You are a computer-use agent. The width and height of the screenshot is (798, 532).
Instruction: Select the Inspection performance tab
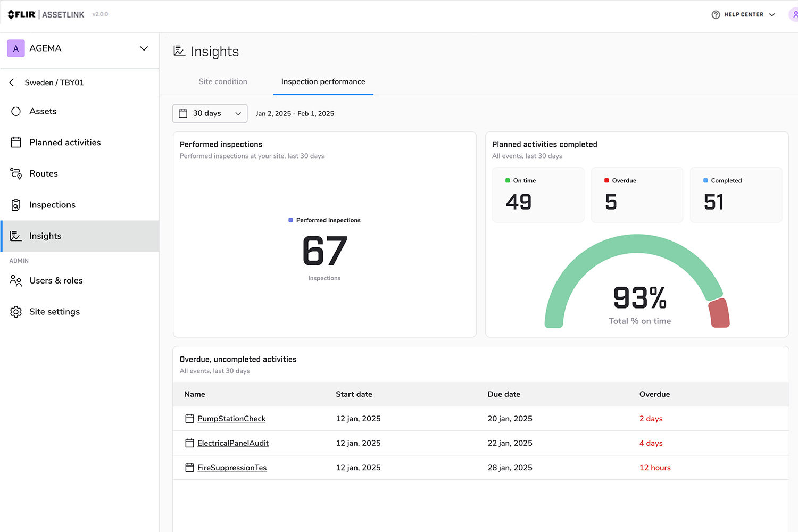323,81
